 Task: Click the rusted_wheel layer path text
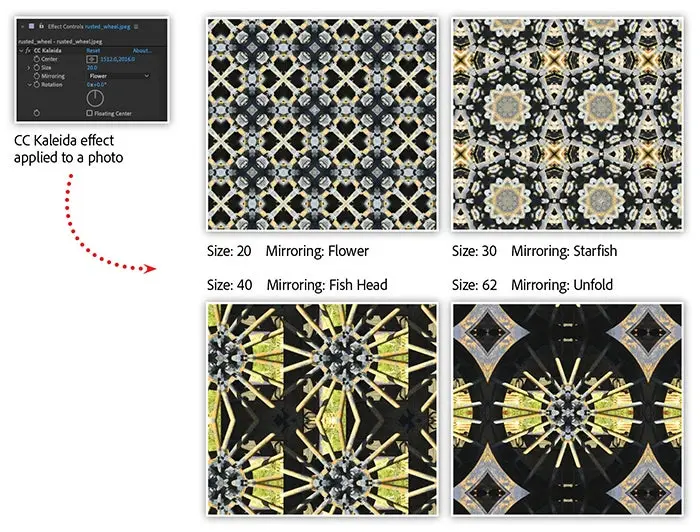tap(60, 42)
